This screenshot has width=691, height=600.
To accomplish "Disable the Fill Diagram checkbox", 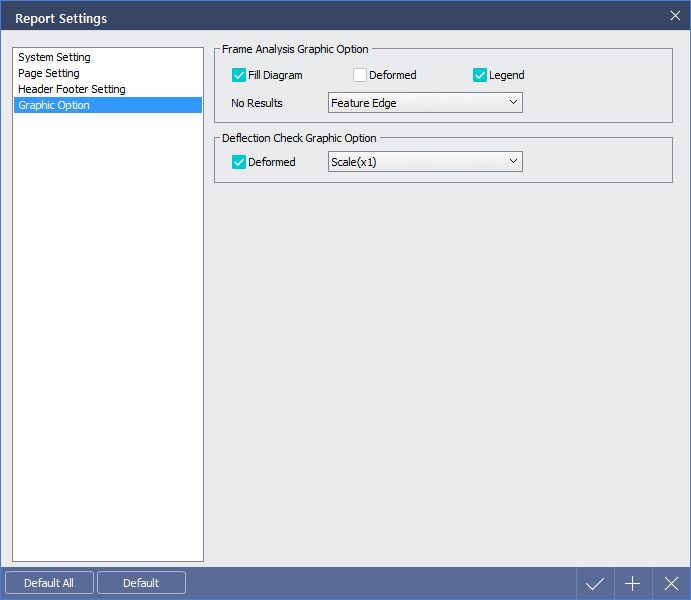I will 239,75.
